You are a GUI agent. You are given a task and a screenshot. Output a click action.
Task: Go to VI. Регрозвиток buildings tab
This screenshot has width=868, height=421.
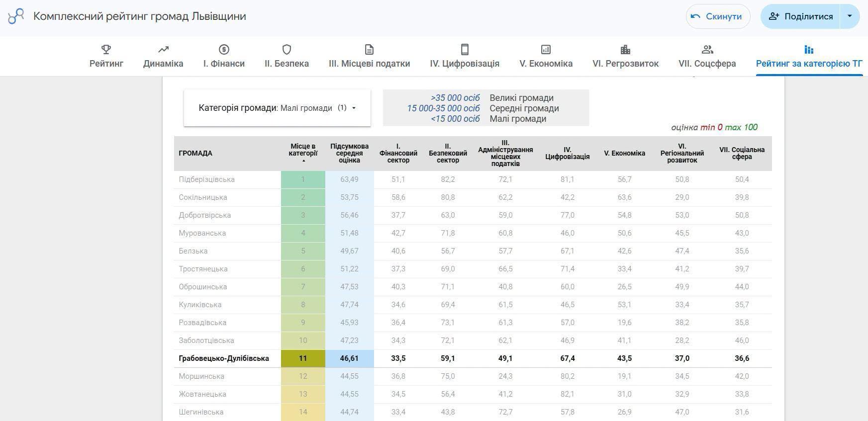[x=625, y=56]
